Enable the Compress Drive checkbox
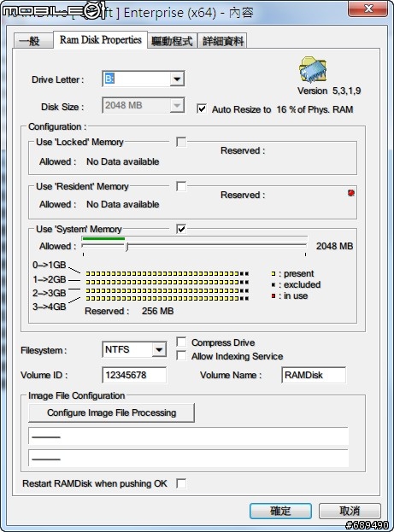 [x=181, y=342]
